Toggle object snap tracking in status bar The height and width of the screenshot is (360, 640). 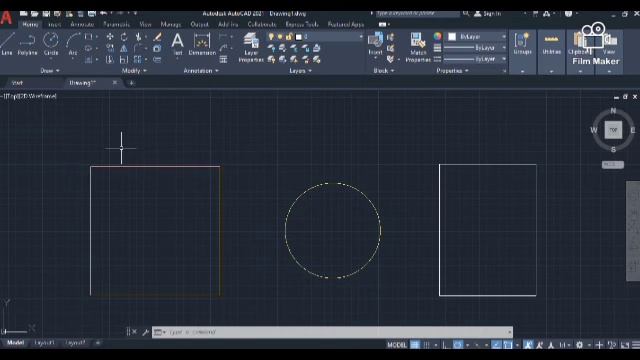(x=496, y=345)
